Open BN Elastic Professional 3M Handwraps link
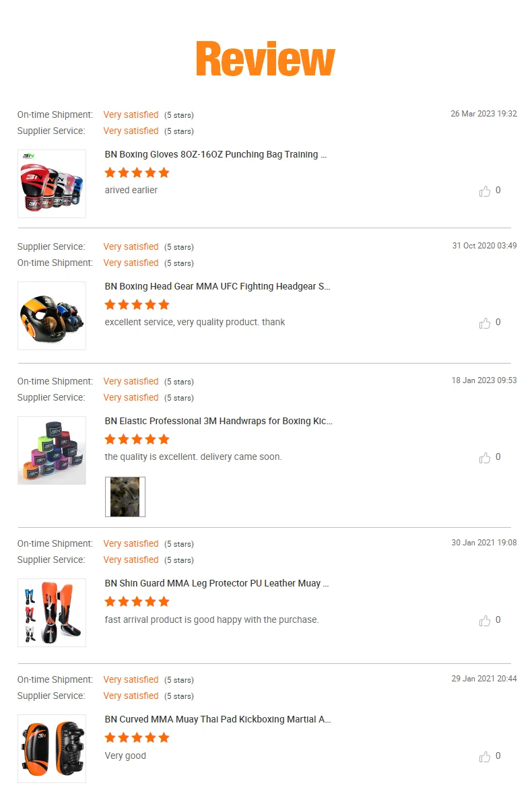 tap(218, 421)
